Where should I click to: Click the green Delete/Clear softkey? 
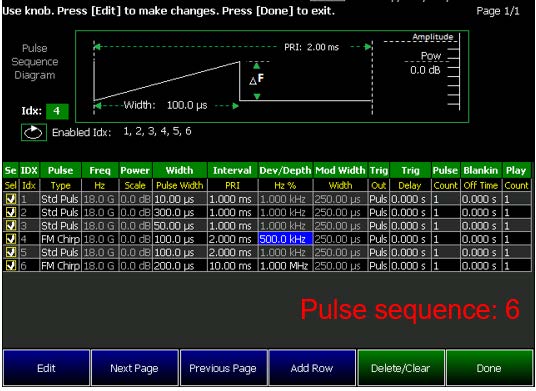coord(401,368)
